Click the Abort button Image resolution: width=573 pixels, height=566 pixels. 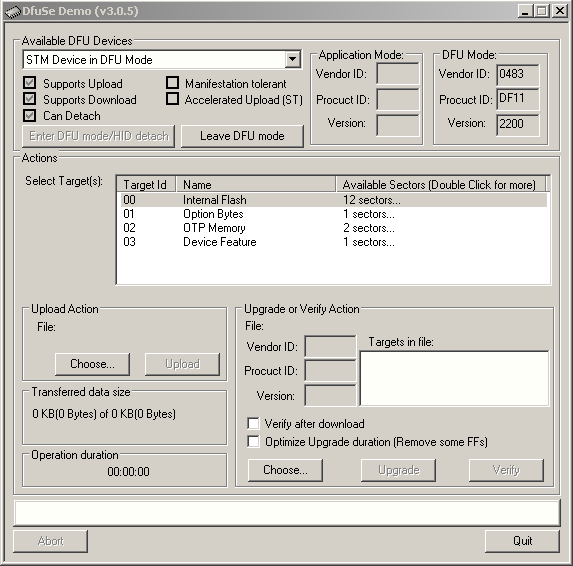(x=50, y=541)
